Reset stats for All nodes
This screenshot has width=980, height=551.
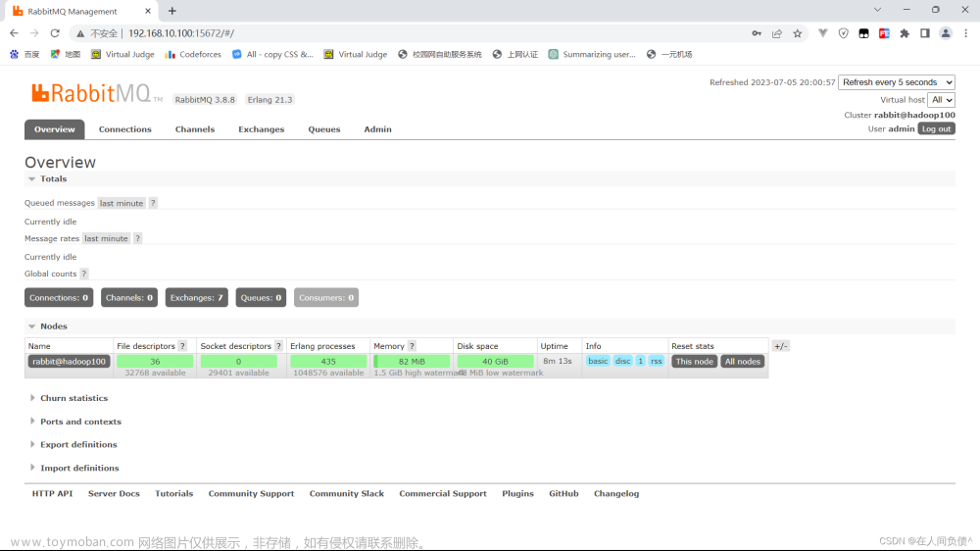(743, 362)
